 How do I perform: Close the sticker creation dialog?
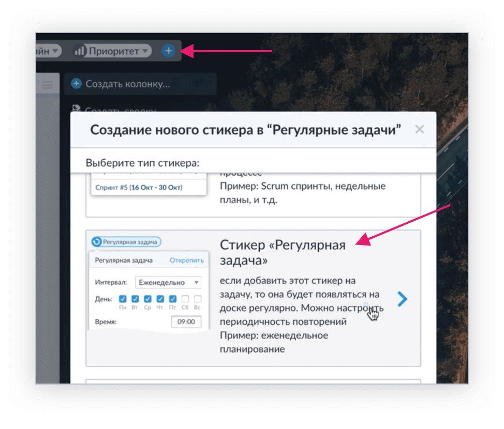click(420, 129)
